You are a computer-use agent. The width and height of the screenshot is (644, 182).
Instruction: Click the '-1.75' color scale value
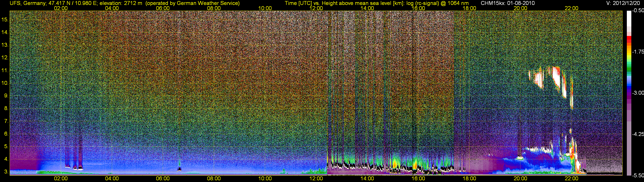pyautogui.click(x=638, y=52)
